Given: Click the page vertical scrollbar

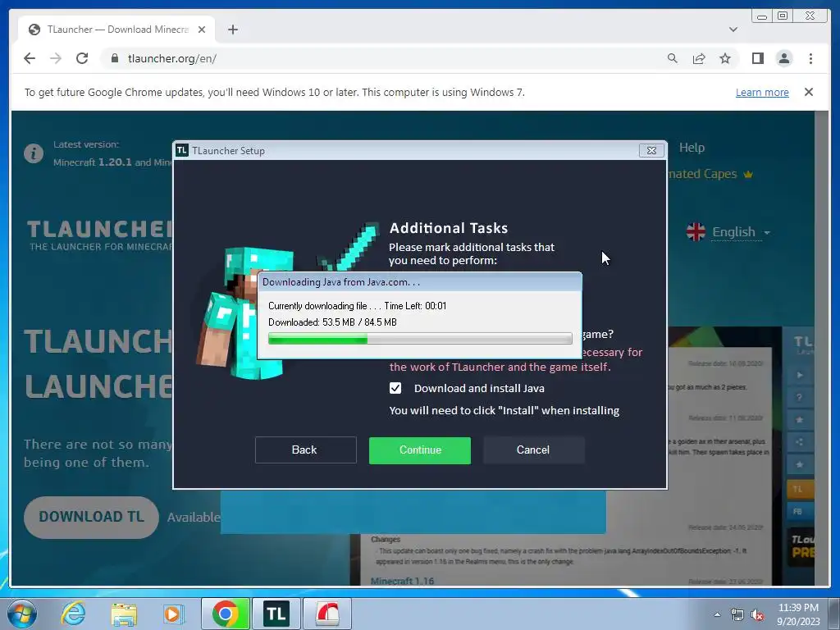Looking at the screenshot, I should coord(821,348).
